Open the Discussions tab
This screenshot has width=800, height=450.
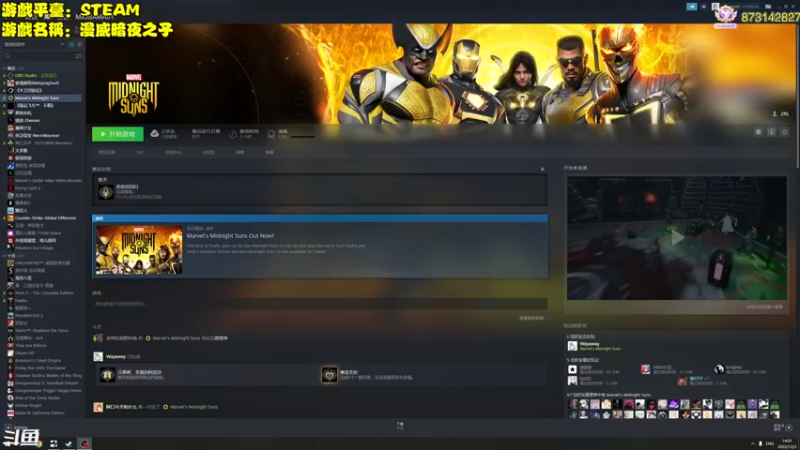click(x=209, y=152)
